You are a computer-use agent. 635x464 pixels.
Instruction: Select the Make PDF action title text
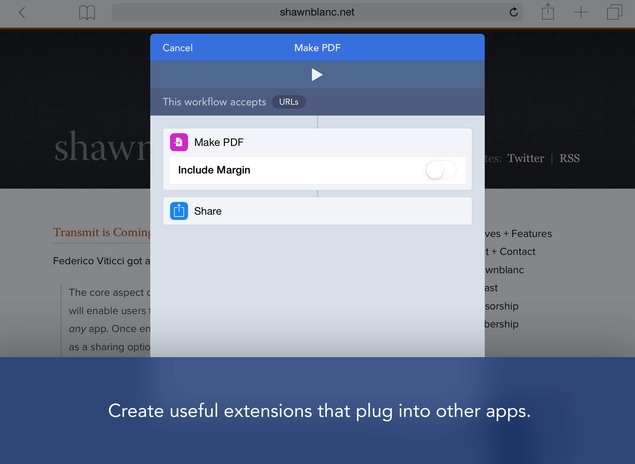219,143
